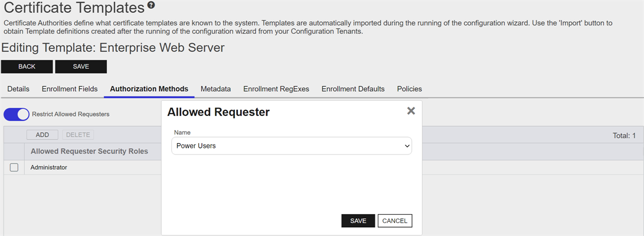Viewport: 644px width, 236px height.
Task: Open the Enrollment RegExes tab
Action: (276, 89)
